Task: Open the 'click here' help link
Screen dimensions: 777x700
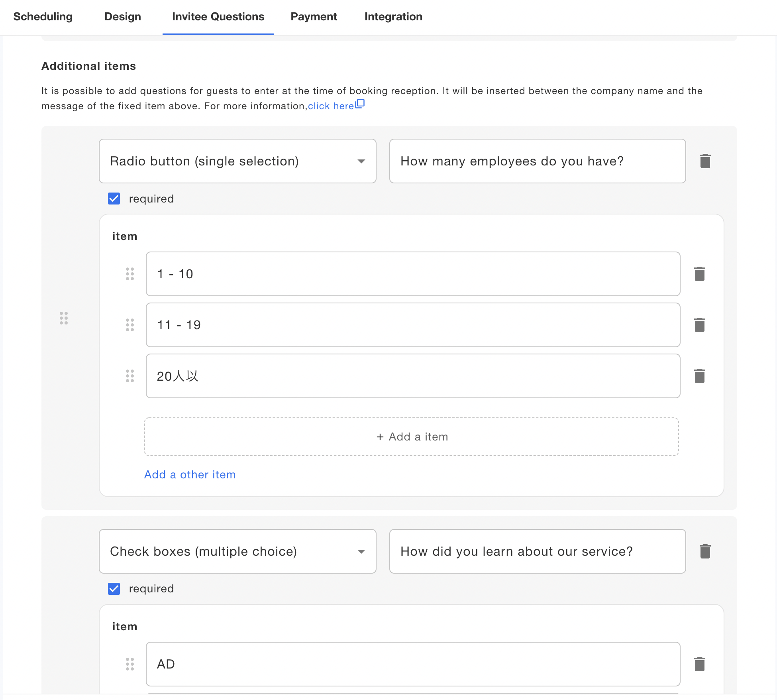Action: (x=332, y=106)
